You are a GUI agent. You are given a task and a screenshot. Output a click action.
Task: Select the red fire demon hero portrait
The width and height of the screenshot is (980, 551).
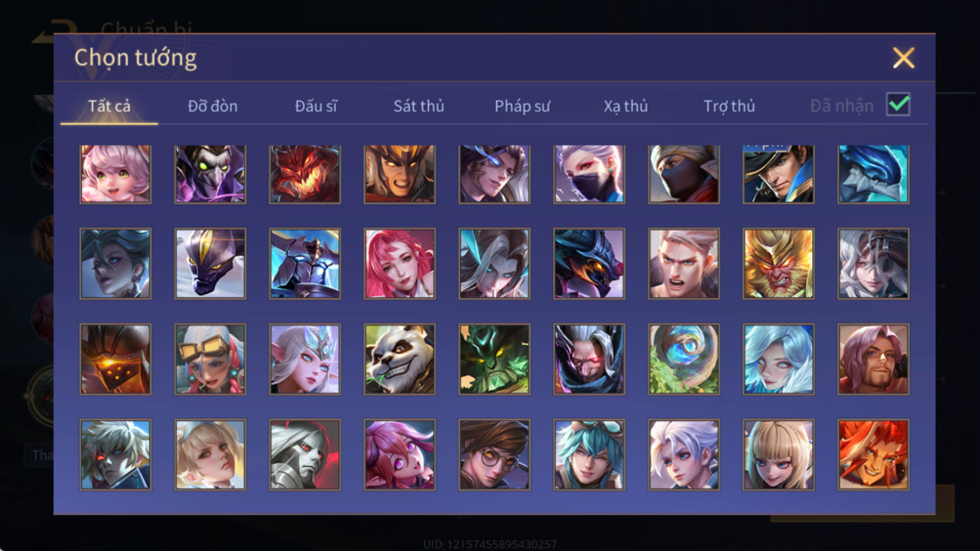coord(305,174)
